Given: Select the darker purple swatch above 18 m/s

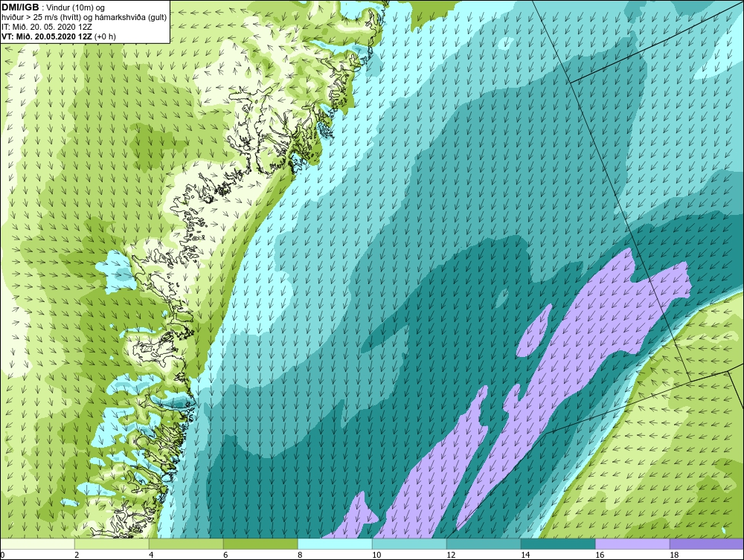Looking at the screenshot, I should [x=707, y=544].
